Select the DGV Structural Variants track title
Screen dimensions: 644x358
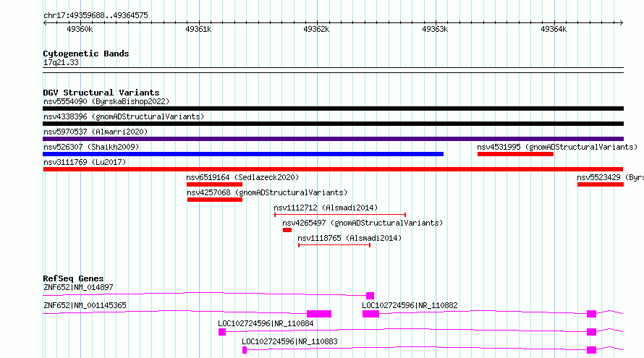pyautogui.click(x=101, y=93)
